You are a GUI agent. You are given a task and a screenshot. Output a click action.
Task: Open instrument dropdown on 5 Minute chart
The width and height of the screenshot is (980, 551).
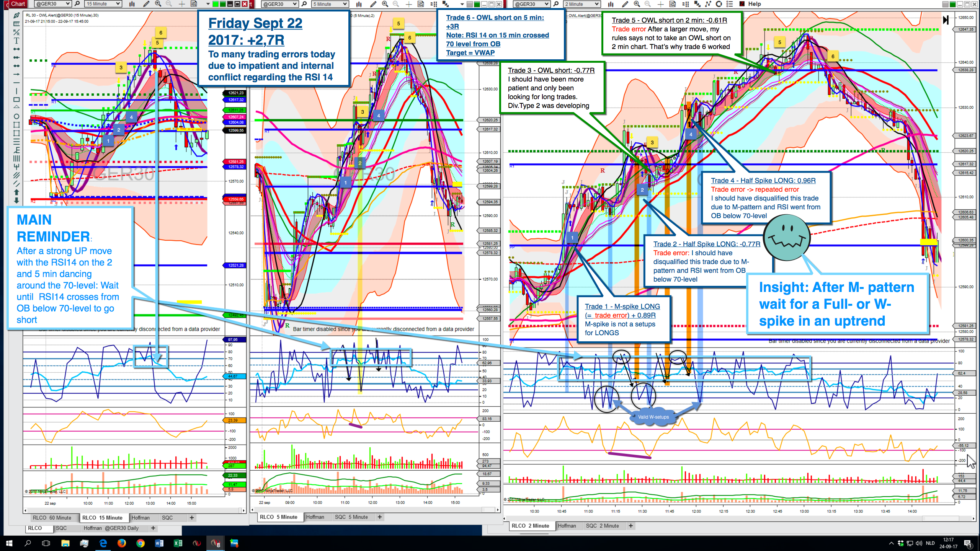[x=279, y=4]
